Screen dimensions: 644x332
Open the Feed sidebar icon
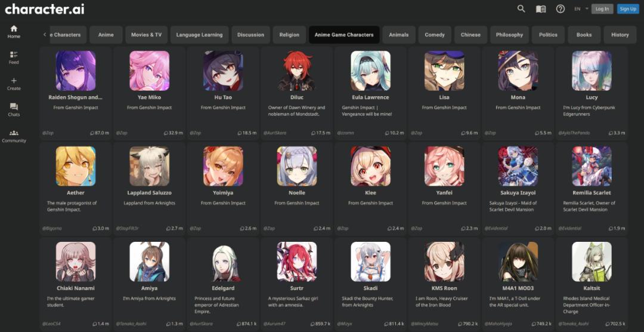tap(14, 58)
